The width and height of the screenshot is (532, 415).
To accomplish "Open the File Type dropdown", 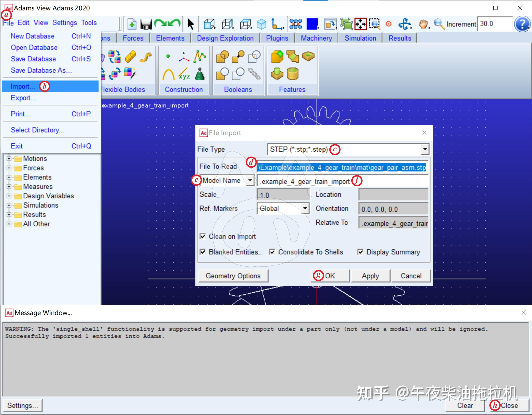I will click(x=425, y=149).
